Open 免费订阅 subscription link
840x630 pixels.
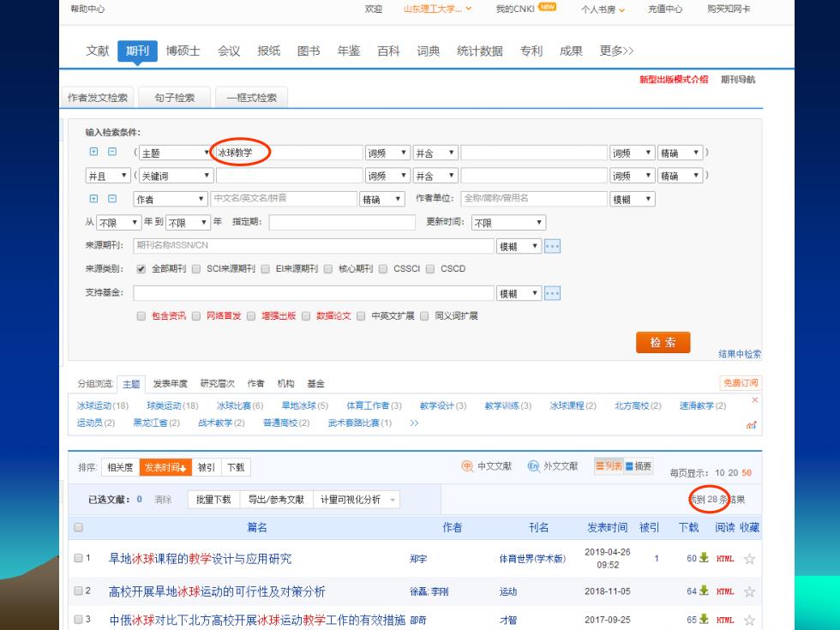click(x=741, y=383)
